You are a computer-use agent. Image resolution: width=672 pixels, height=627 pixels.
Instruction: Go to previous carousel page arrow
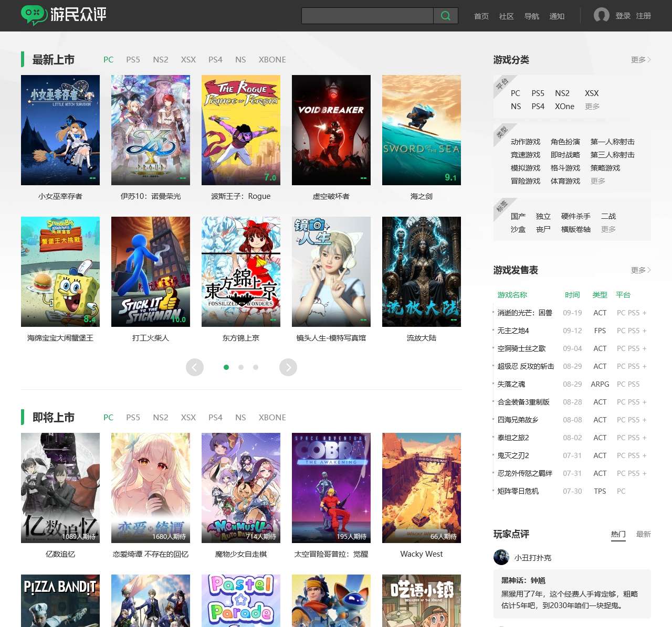[195, 367]
